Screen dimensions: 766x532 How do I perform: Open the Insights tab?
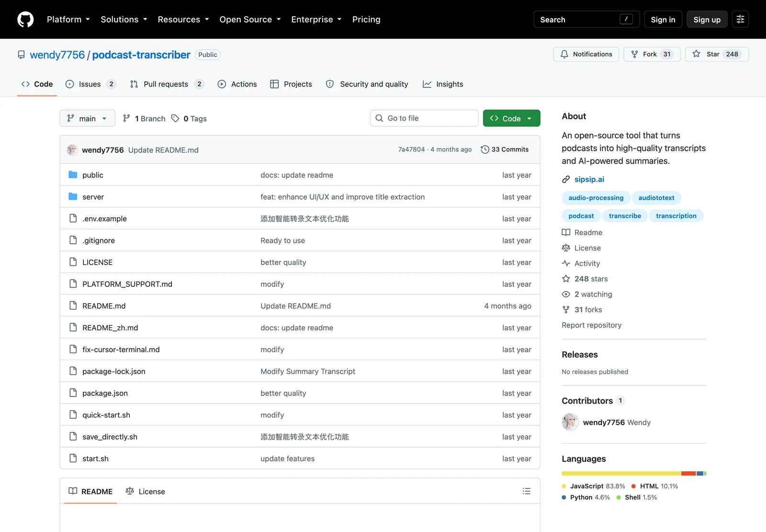pos(443,84)
